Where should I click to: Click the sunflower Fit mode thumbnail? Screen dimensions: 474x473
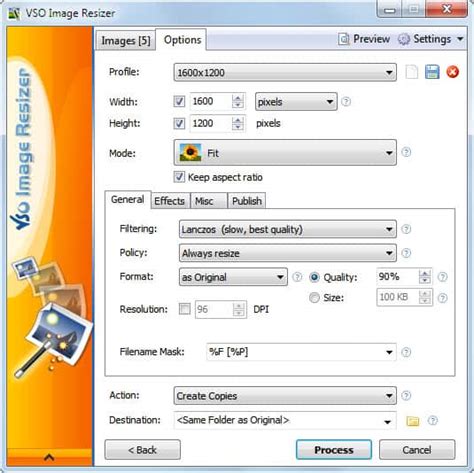tap(190, 153)
